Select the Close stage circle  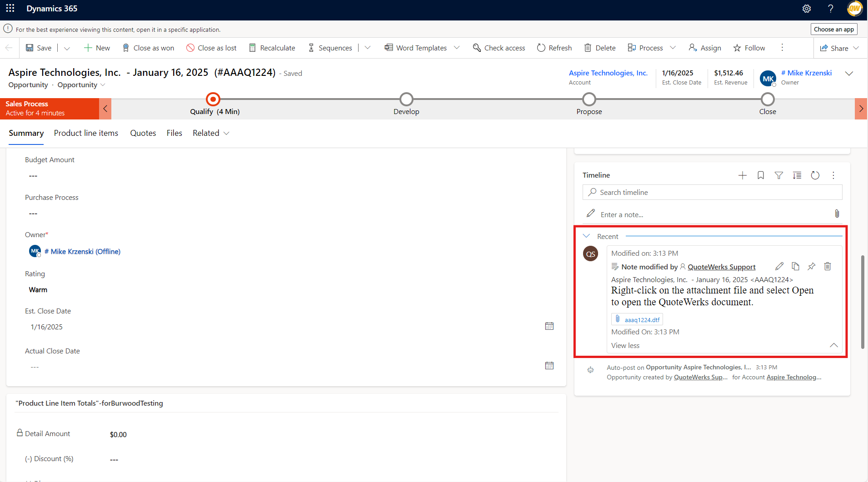[x=768, y=99]
